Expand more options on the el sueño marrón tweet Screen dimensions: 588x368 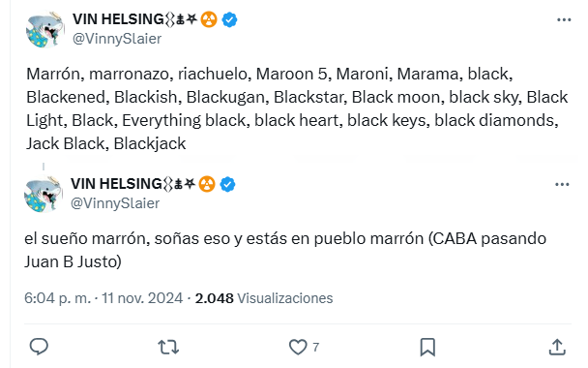[562, 184]
